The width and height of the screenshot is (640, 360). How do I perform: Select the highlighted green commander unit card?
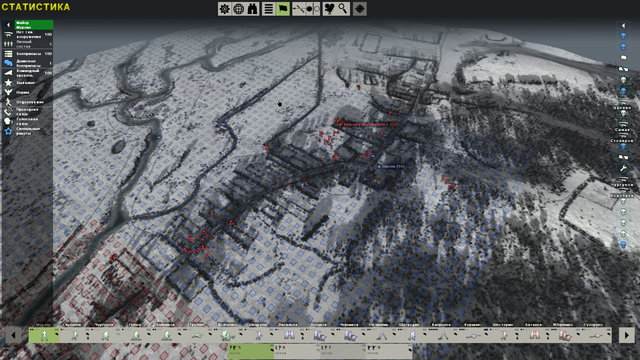click(x=44, y=336)
